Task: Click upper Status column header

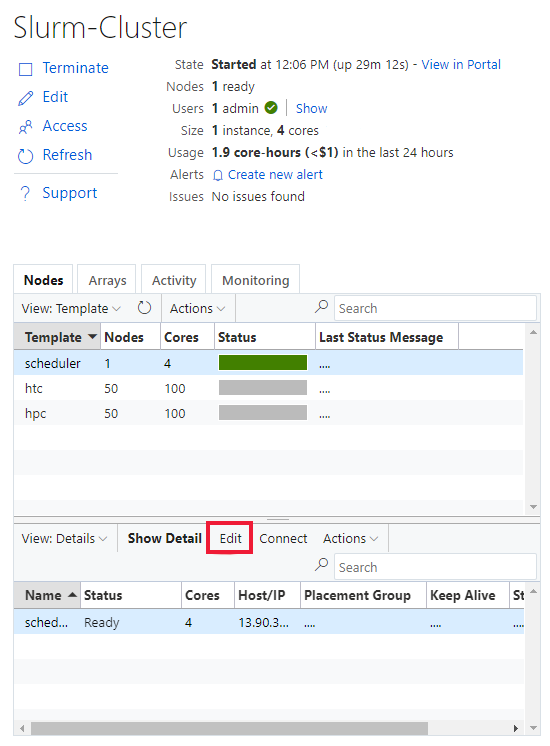Action: click(x=265, y=337)
